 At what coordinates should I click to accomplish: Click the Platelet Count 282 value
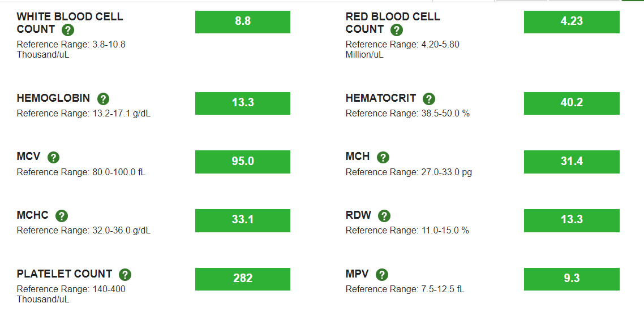243,279
